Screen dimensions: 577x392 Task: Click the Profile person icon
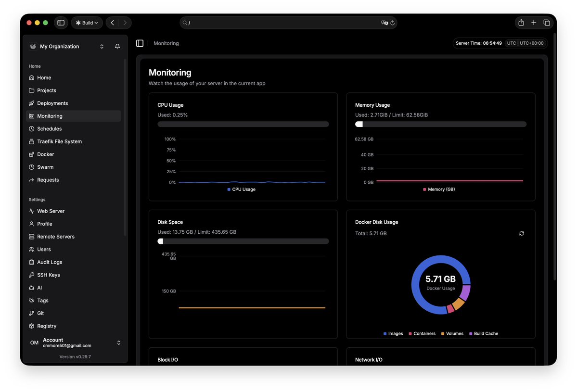click(32, 224)
